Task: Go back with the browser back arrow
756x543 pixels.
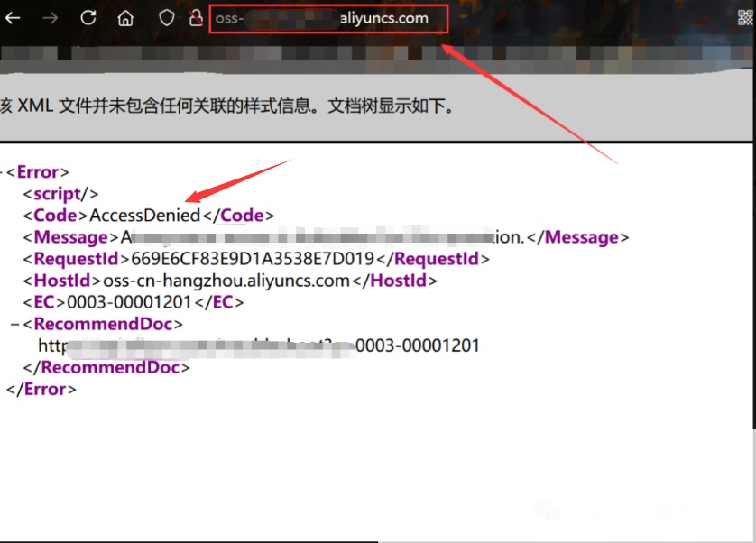Action: (x=12, y=18)
